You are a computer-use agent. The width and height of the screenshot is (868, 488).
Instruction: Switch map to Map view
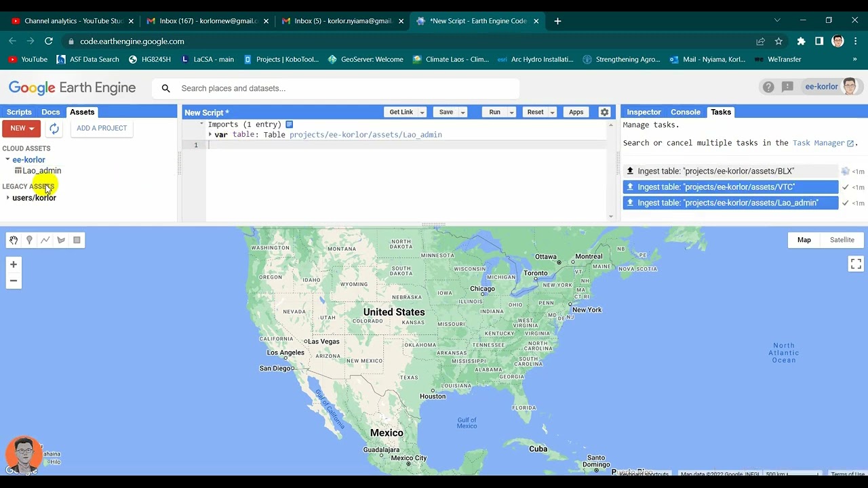[804, 240]
